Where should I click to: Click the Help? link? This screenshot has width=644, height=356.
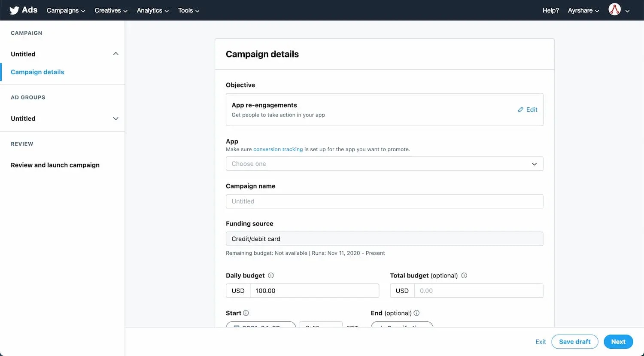tap(550, 10)
